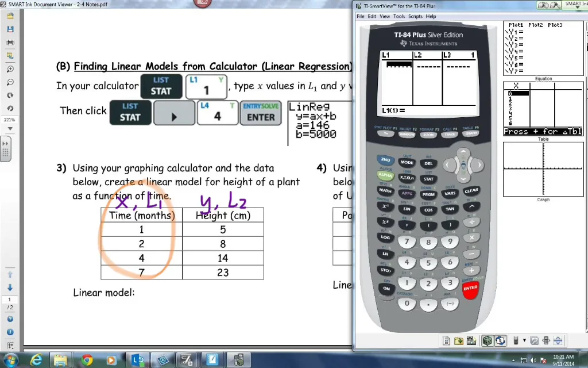Click the negative (-) key
Image resolution: width=588 pixels, height=368 pixels.
[x=450, y=304]
